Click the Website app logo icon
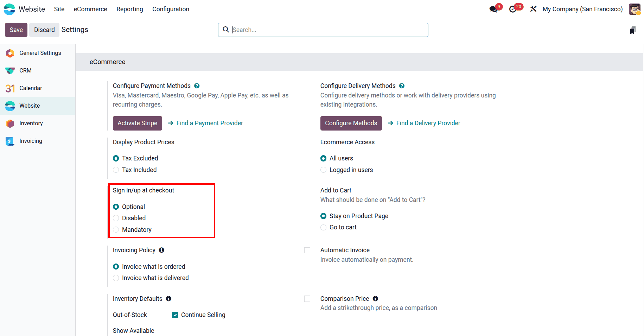This screenshot has height=336, width=644. [x=9, y=9]
